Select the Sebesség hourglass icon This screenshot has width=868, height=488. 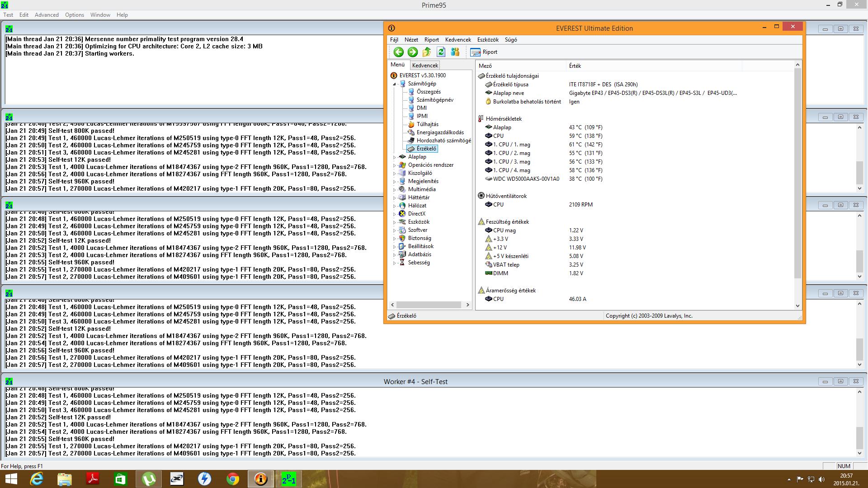click(x=402, y=263)
